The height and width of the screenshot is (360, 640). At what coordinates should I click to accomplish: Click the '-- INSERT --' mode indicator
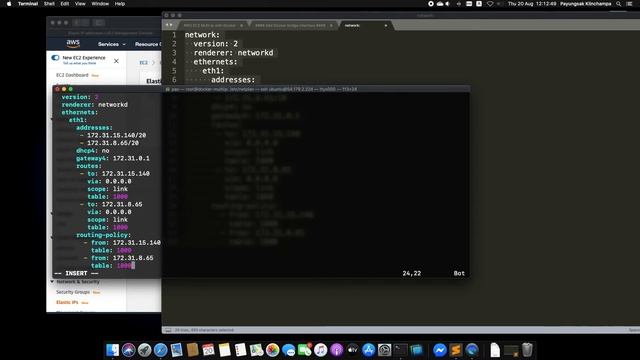pyautogui.click(x=76, y=273)
